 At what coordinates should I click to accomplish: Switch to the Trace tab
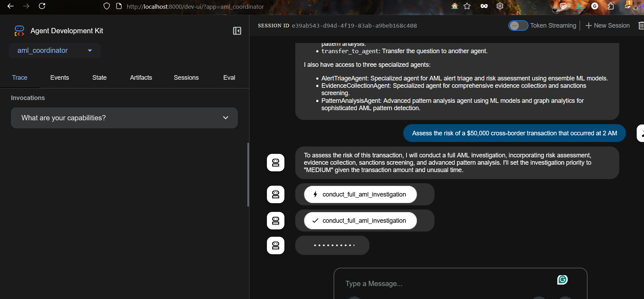click(x=20, y=78)
